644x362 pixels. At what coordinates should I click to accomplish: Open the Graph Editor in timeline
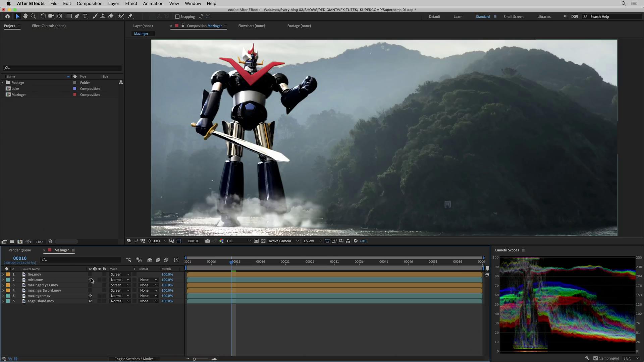click(177, 260)
